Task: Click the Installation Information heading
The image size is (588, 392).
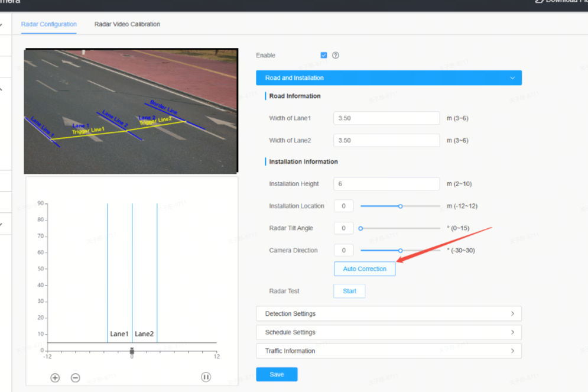Action: (x=303, y=161)
